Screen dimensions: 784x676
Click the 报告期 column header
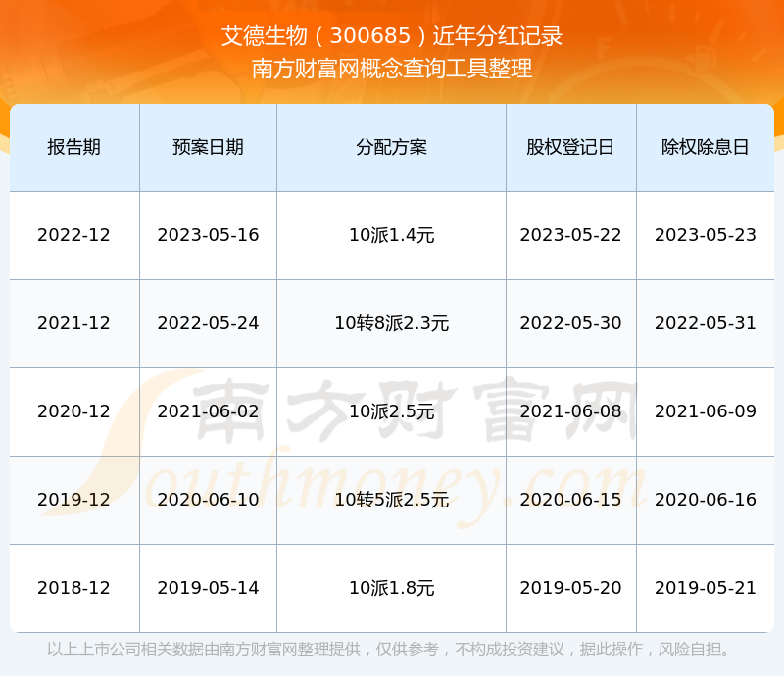(x=74, y=148)
